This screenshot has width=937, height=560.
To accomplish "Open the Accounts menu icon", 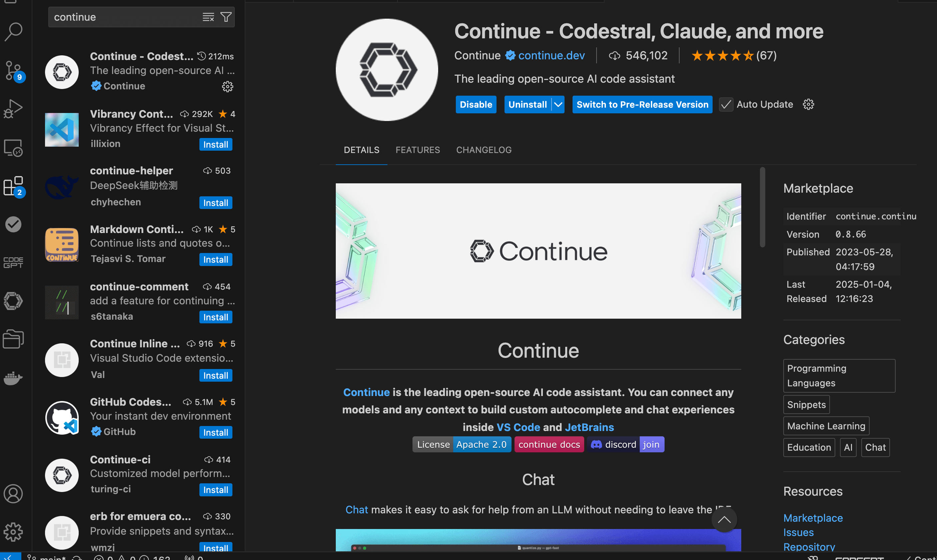I will point(14,494).
